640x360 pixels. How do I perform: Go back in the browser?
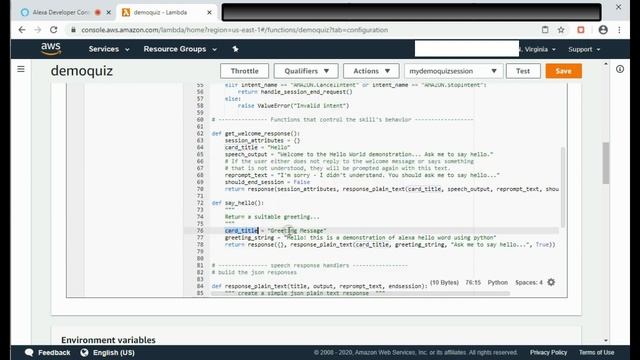[x=22, y=30]
